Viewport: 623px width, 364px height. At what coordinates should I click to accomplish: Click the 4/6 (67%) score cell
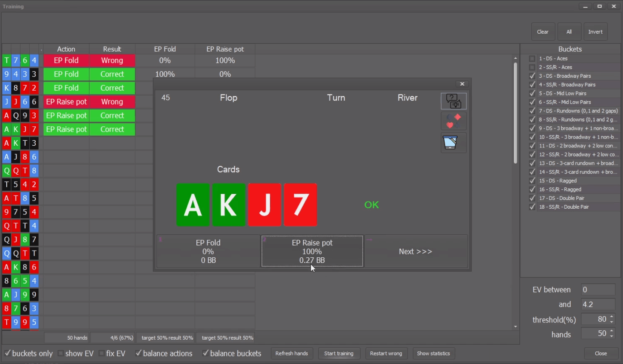point(113,338)
